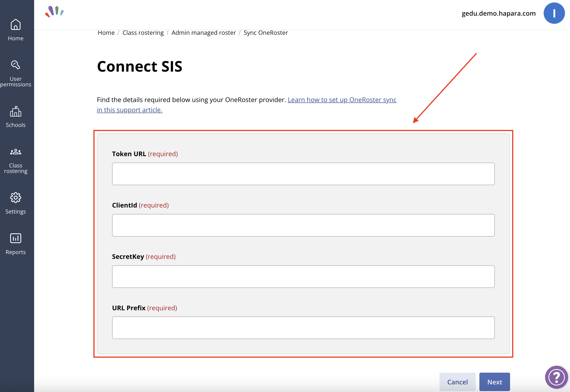
Task: Open User permissions in sidebar
Action: (15, 73)
